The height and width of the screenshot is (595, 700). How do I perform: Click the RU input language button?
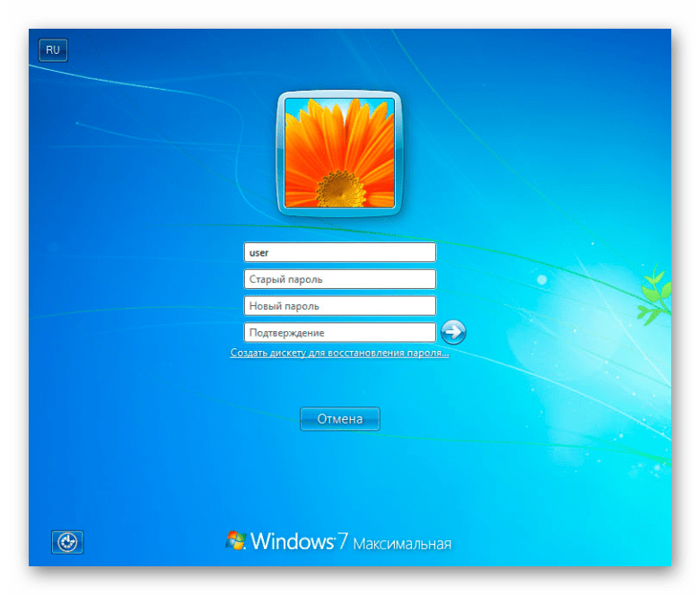(53, 50)
